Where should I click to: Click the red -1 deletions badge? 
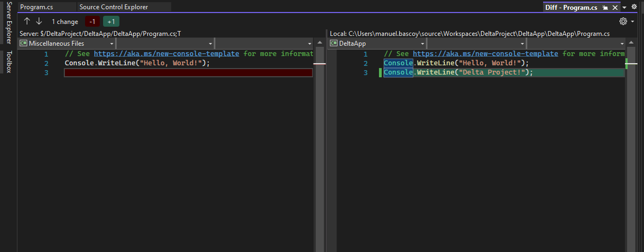tap(92, 22)
